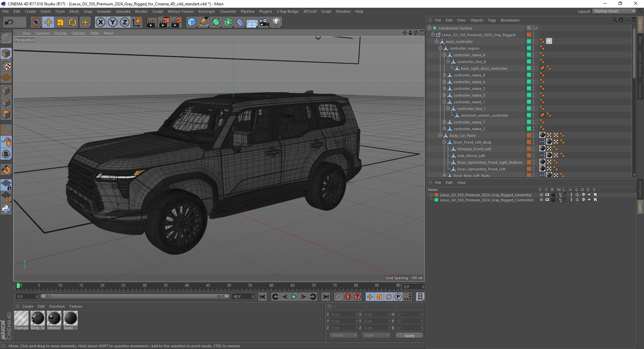Image resolution: width=644 pixels, height=349 pixels.
Task: Toggle autokeying button
Action: click(348, 297)
